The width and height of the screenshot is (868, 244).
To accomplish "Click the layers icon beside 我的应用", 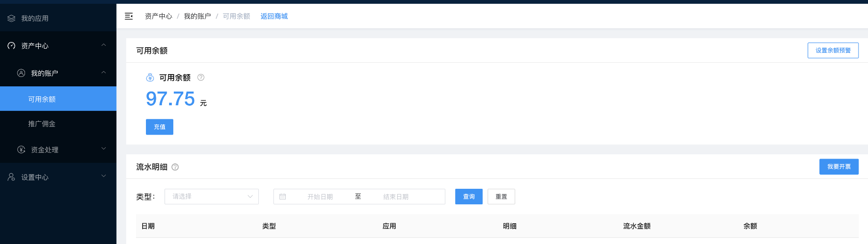I will [11, 18].
